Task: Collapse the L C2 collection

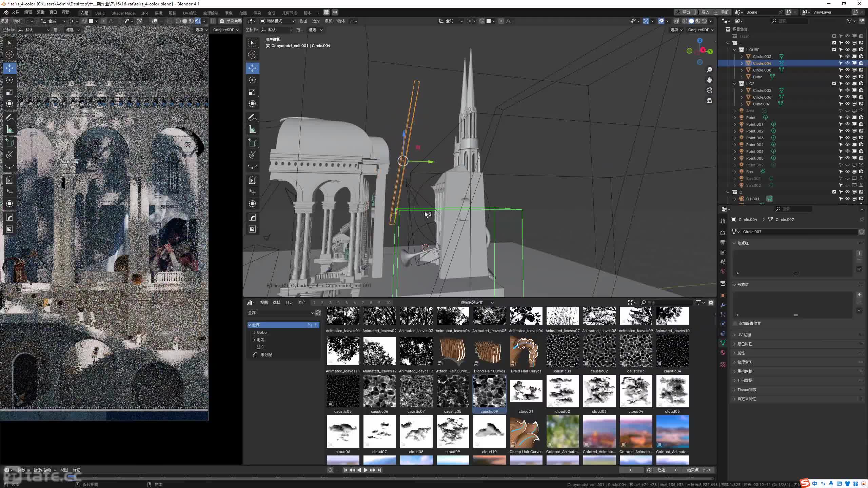Action: 735,84
